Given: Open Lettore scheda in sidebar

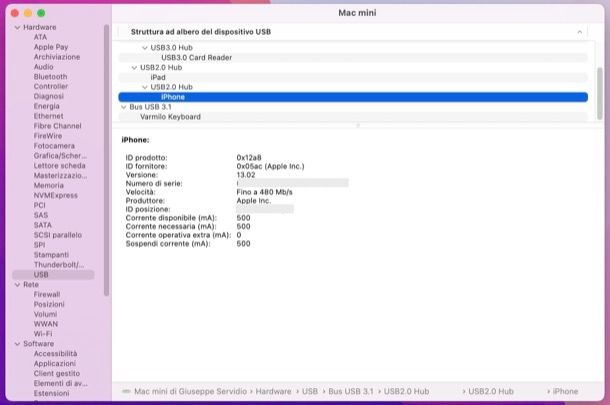Looking at the screenshot, I should (x=60, y=166).
